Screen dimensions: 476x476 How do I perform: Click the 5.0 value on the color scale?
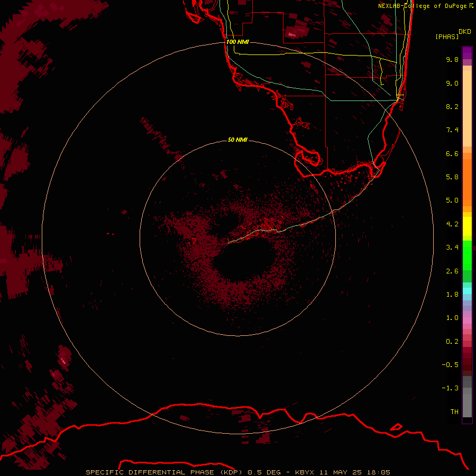point(452,200)
